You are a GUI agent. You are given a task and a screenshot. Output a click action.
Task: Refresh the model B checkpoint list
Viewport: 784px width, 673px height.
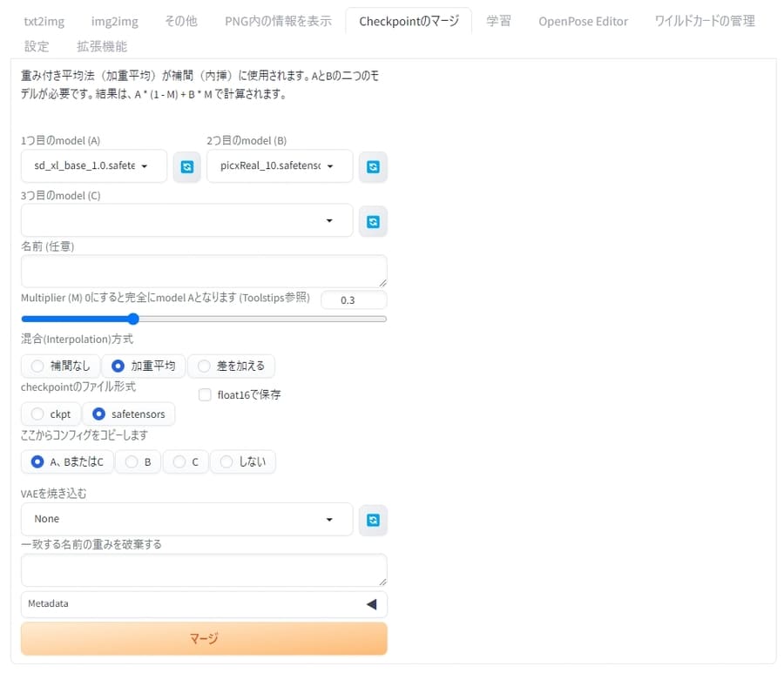373,166
